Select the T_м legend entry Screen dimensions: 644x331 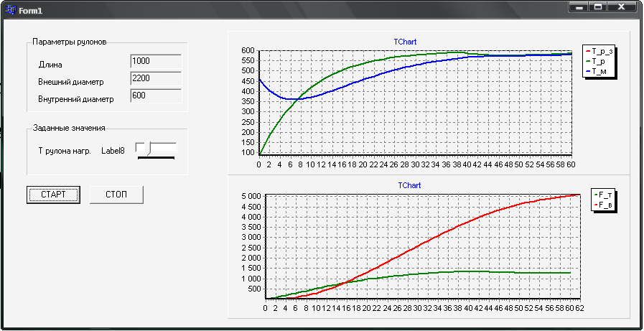pos(597,72)
